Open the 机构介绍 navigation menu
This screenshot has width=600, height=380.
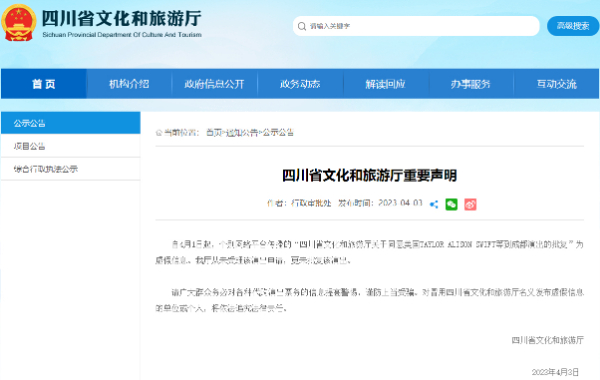pos(129,84)
